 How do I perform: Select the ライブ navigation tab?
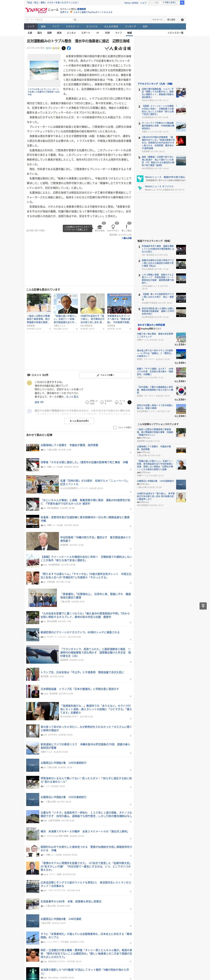(x=56, y=27)
